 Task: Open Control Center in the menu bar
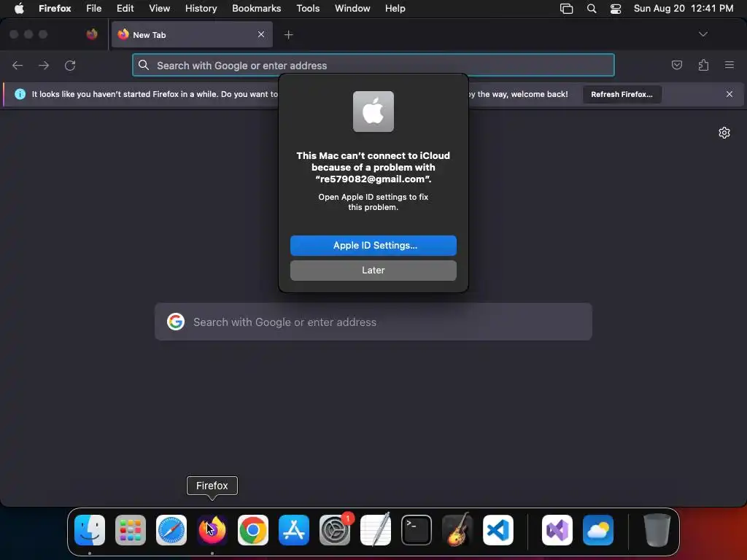click(x=615, y=9)
